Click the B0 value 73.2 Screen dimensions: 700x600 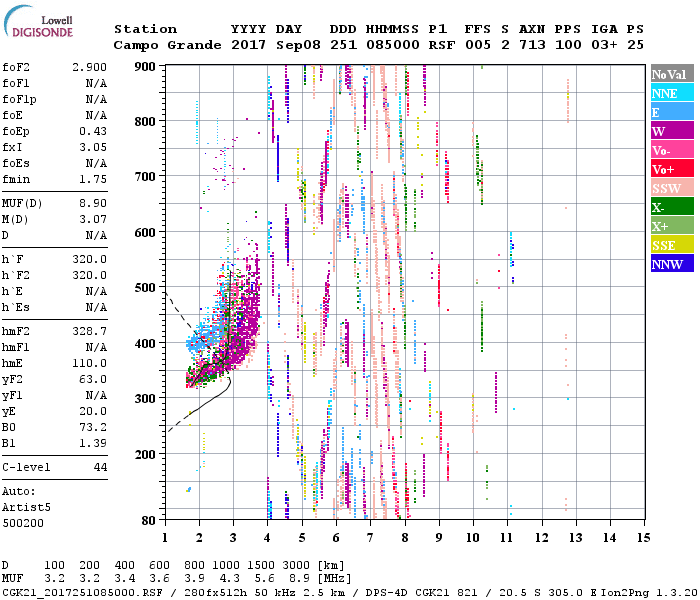[93, 428]
